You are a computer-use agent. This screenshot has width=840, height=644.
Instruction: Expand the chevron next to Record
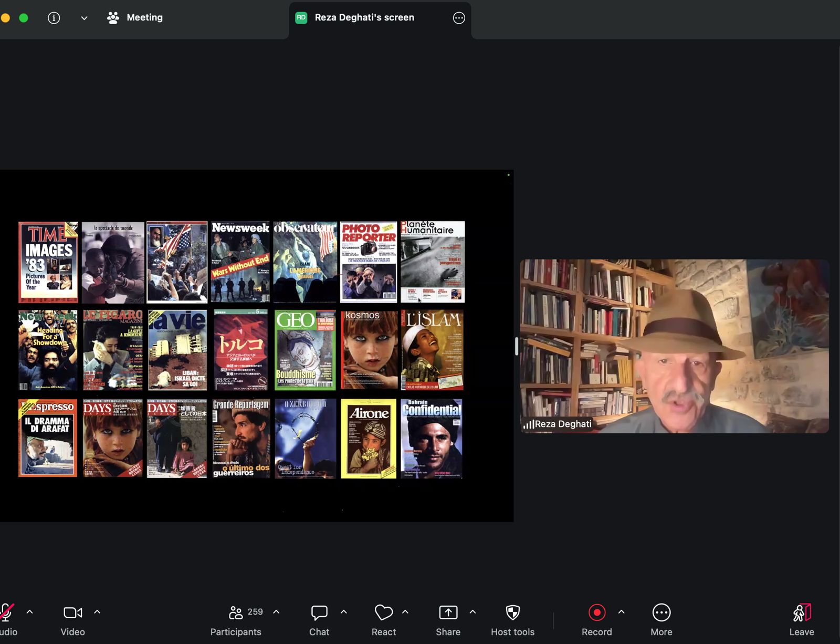pos(622,612)
